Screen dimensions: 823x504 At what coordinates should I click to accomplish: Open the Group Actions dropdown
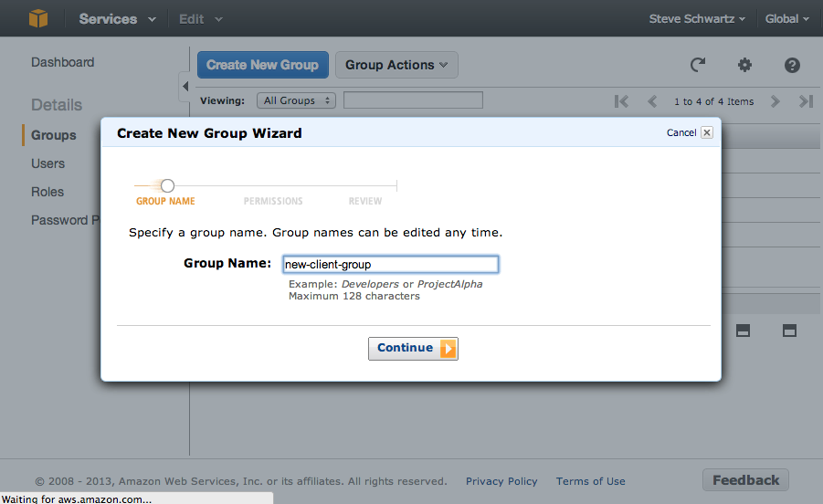[x=396, y=65]
